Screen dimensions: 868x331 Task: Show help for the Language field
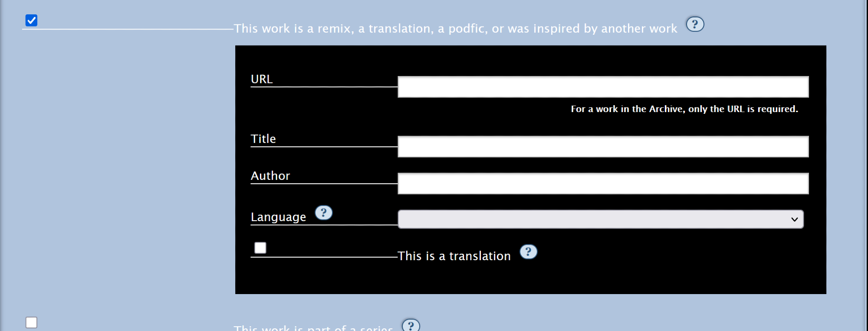click(x=323, y=213)
